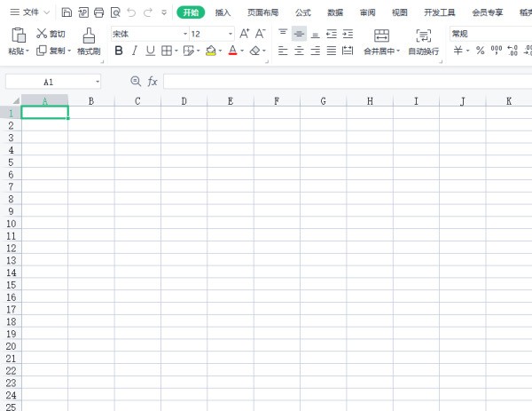
Task: Click increase indent icon
Action: [x=348, y=34]
